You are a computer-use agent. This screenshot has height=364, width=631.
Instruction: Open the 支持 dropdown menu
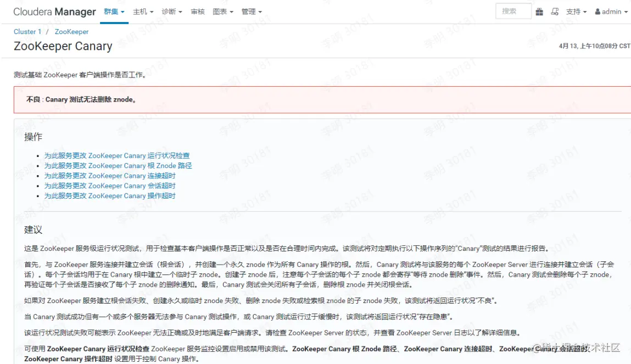[x=576, y=12]
